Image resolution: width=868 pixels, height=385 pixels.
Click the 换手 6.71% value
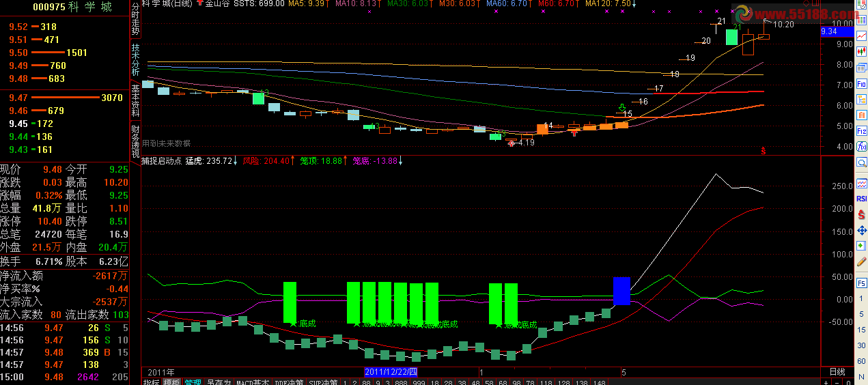click(48, 261)
